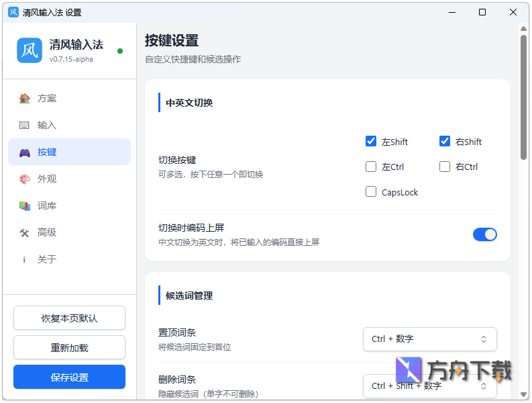
Task: Click the 置顶词条 label
Action: (177, 332)
